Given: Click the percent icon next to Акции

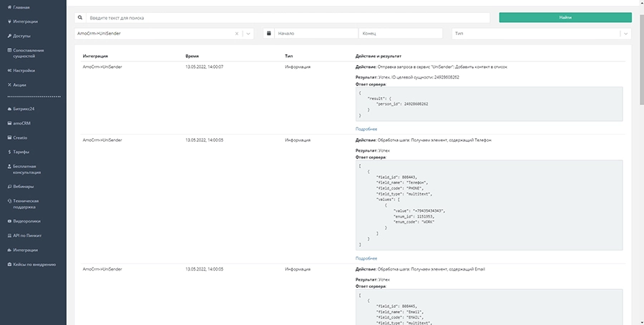Looking at the screenshot, I should click(9, 84).
